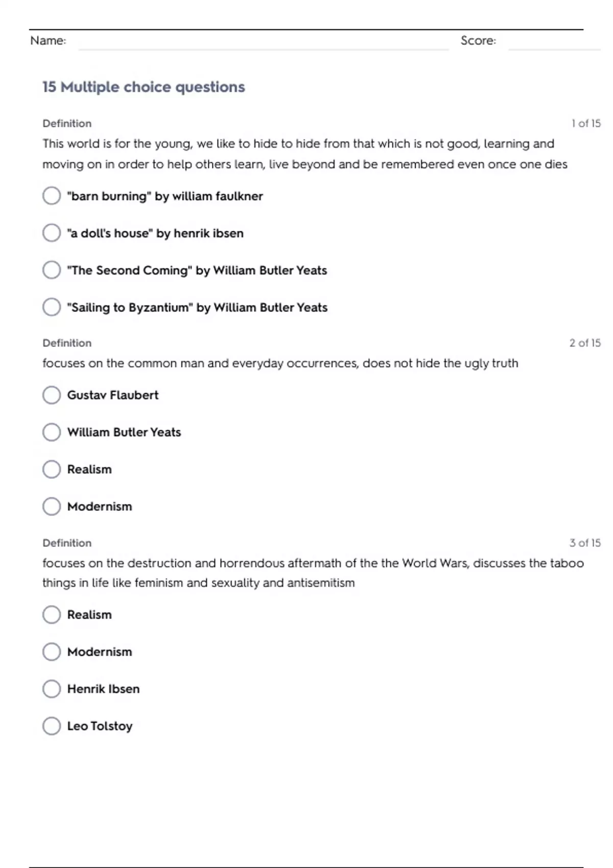This screenshot has height=868, width=613.
Task: Choose Realism for the World Wars question
Action: pyautogui.click(x=52, y=615)
